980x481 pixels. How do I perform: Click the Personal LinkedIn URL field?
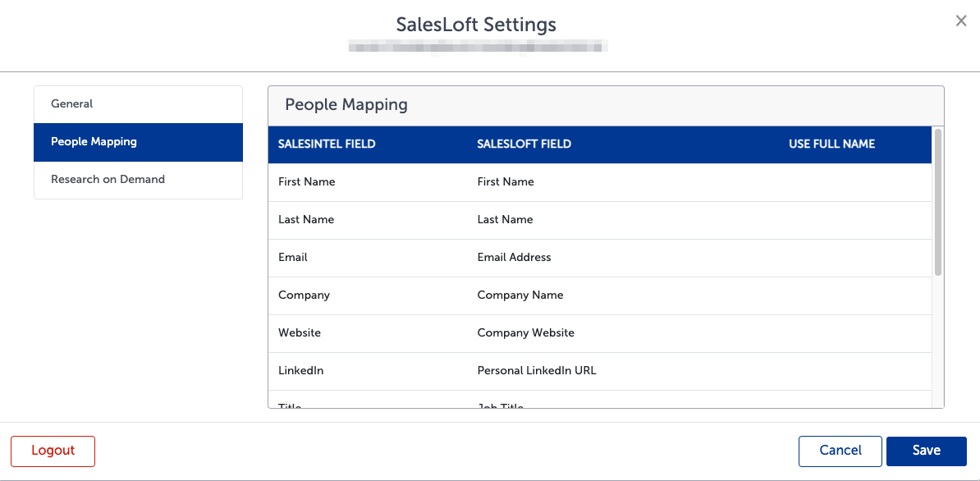click(x=537, y=370)
